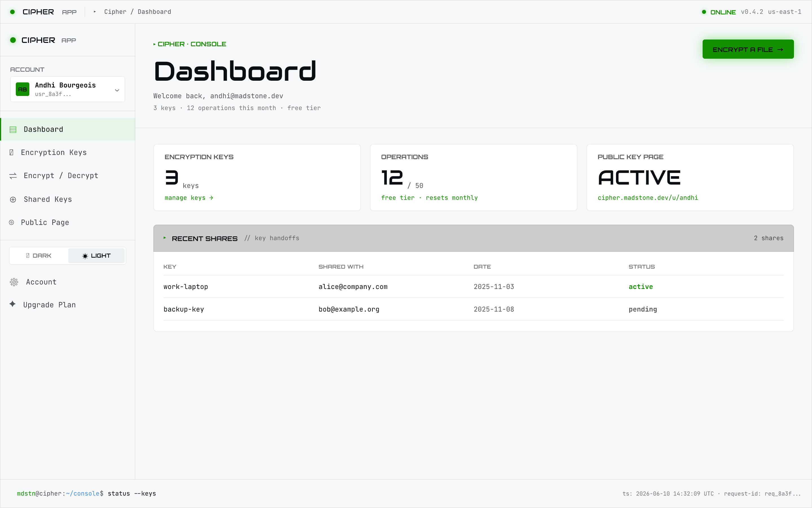This screenshot has height=508, width=812.
Task: Click the Dashboard list icon in sidebar
Action: click(x=13, y=129)
